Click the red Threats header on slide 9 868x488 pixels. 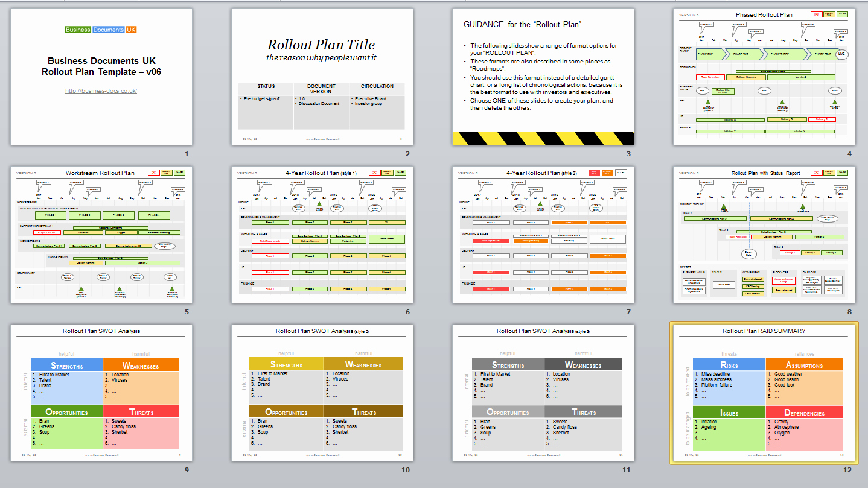141,412
